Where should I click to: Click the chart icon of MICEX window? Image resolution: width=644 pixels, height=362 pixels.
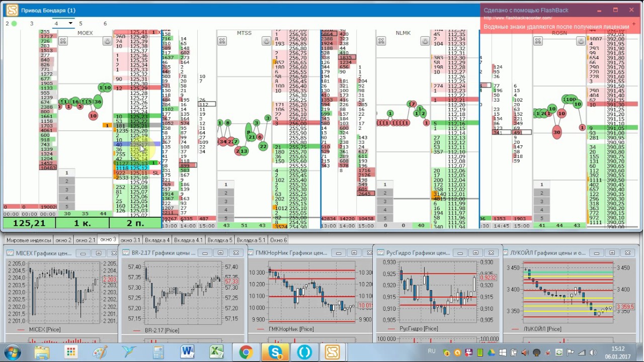pos(10,253)
